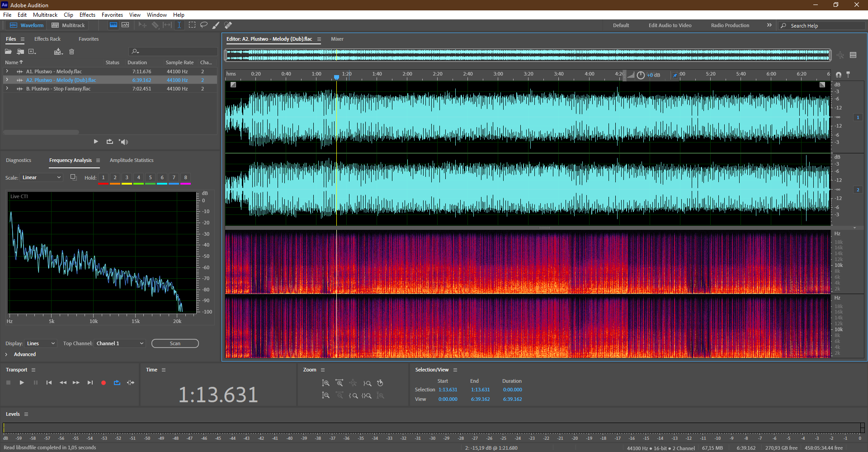Click the HUD volume adjust knob

point(641,75)
